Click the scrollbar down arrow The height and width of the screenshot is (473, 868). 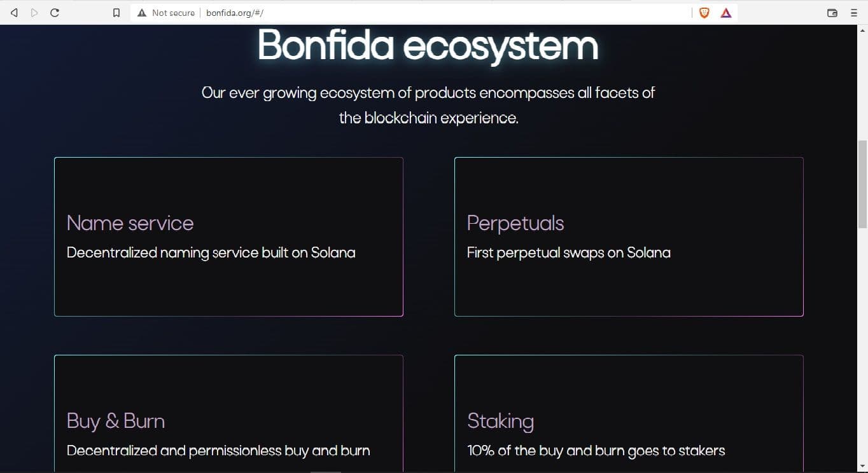tap(863, 468)
